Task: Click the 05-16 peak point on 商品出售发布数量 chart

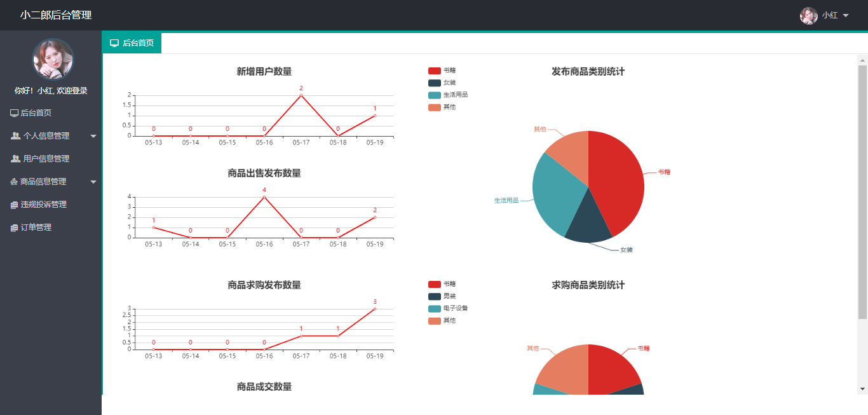Action: [264, 197]
